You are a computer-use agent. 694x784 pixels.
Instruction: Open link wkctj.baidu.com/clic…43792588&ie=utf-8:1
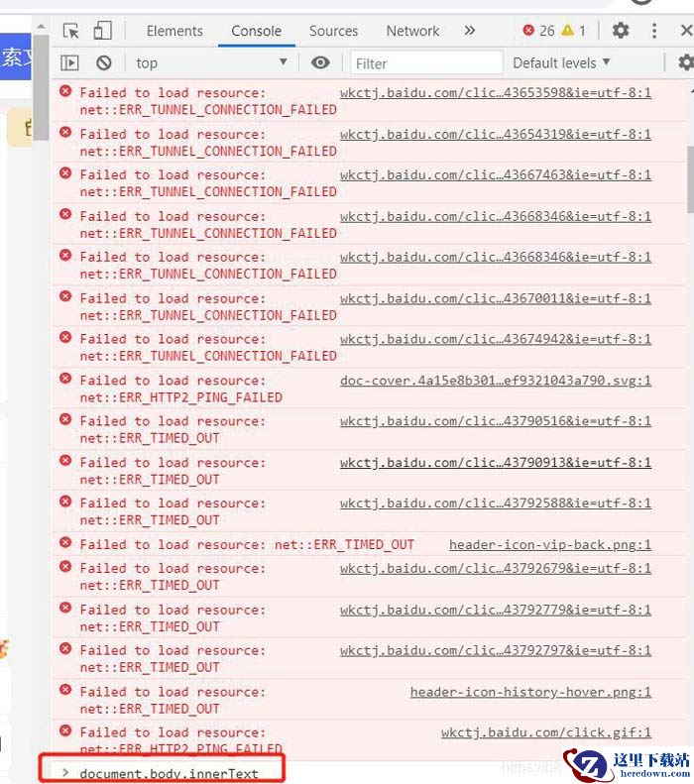pyautogui.click(x=496, y=503)
